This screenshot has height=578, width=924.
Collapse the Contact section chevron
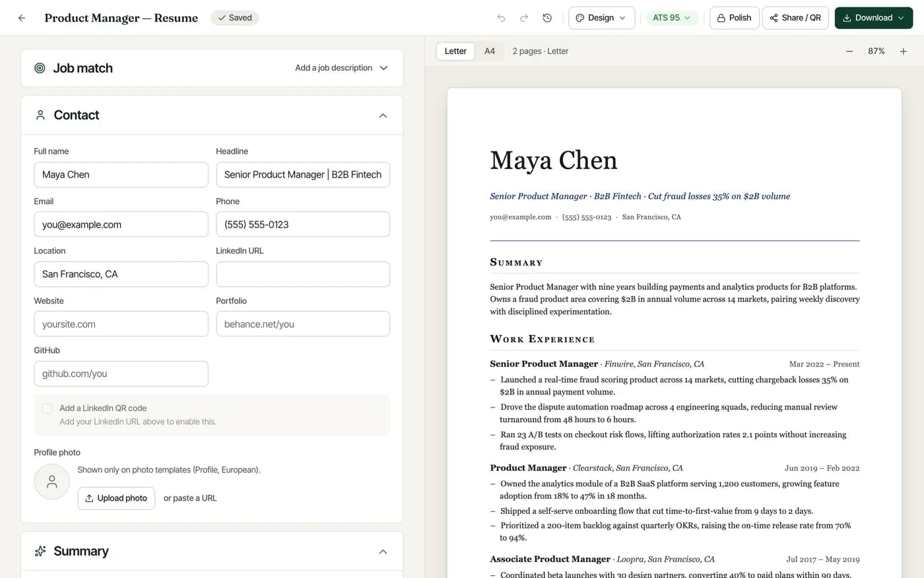tap(383, 116)
